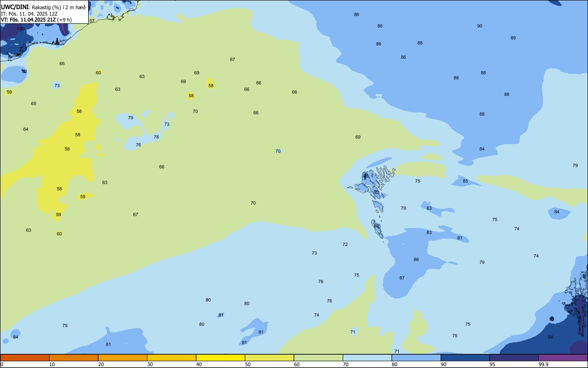Click the humidity value '72' on the map
The width and height of the screenshot is (588, 368).
[x=345, y=245]
